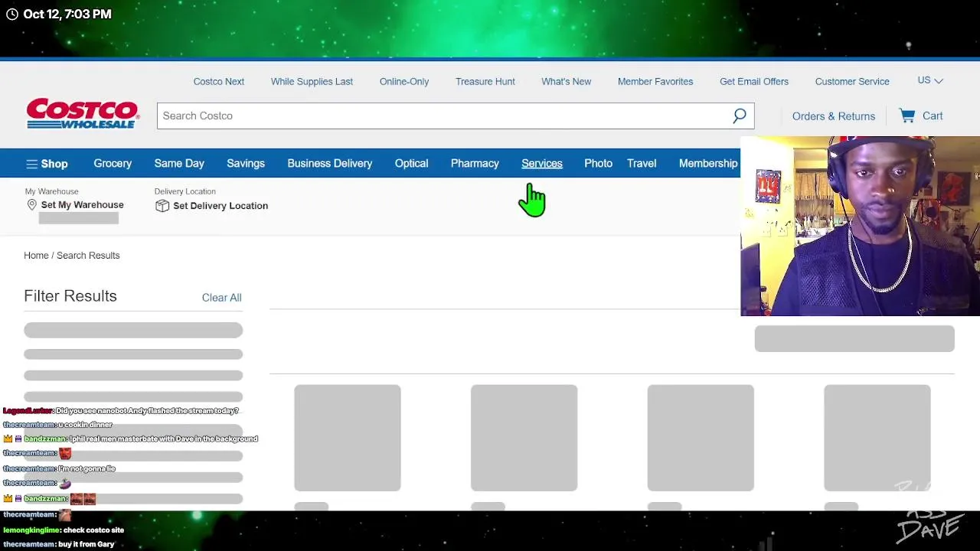This screenshot has width=980, height=551.
Task: Click the streamer webcam overlay
Action: coord(860,226)
